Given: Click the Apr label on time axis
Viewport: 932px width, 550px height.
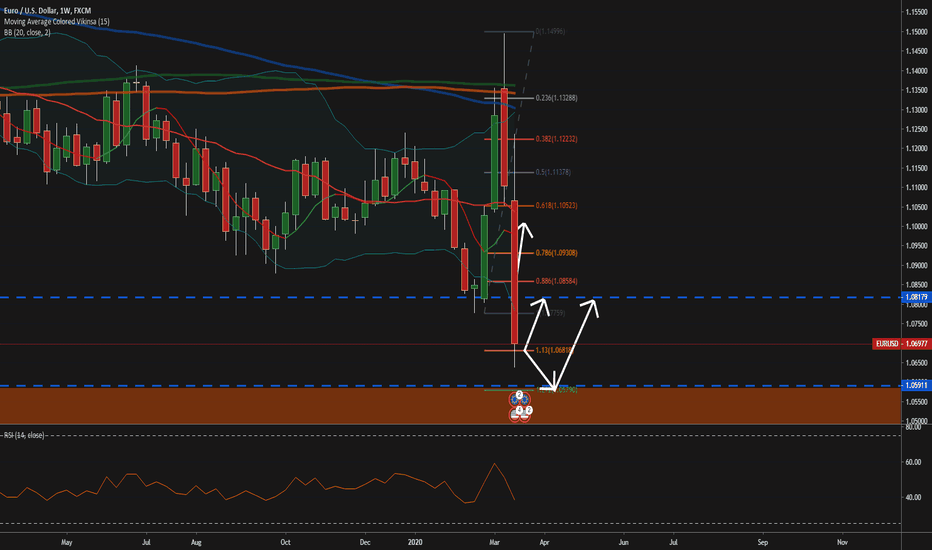Looking at the screenshot, I should (544, 542).
